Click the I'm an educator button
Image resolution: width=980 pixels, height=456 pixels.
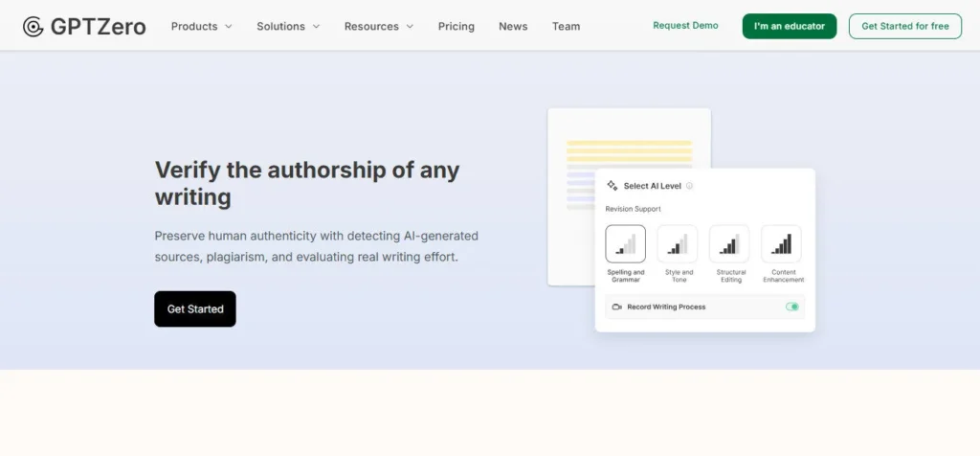(x=790, y=26)
